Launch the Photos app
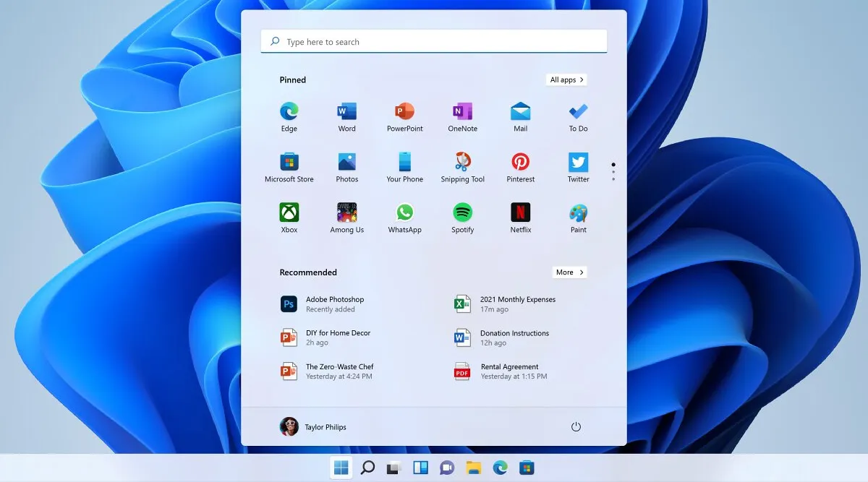This screenshot has height=482, width=868. coord(347,168)
